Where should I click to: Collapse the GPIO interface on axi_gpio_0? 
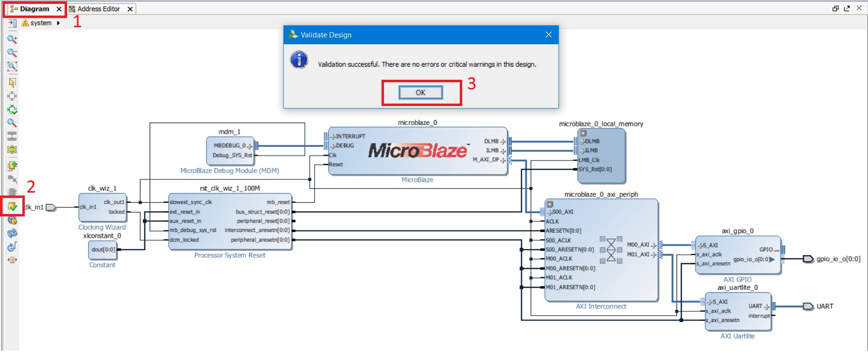[x=776, y=250]
